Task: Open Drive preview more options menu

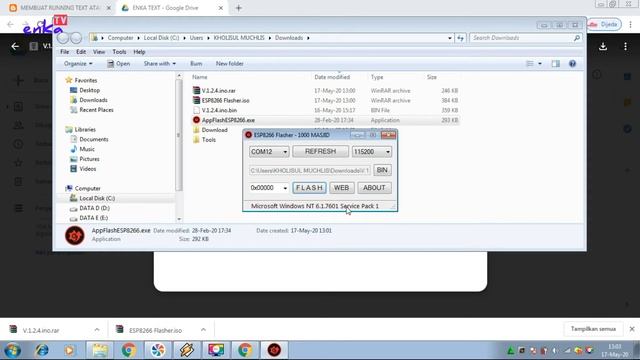Action: 625,47
